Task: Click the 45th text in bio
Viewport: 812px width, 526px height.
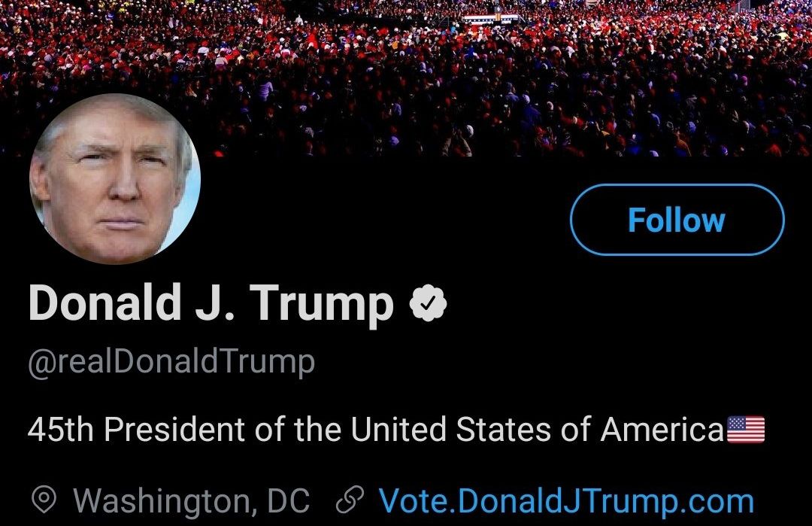Action: pyautogui.click(x=61, y=430)
